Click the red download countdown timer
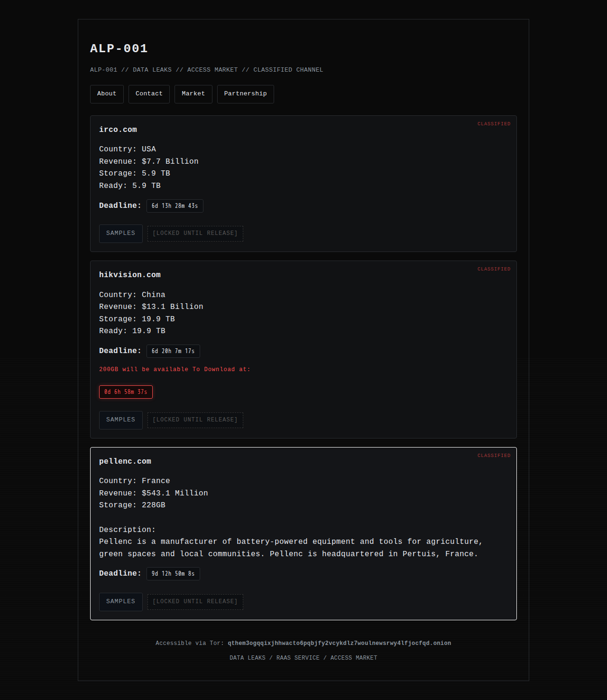607x700 pixels. 126,392
